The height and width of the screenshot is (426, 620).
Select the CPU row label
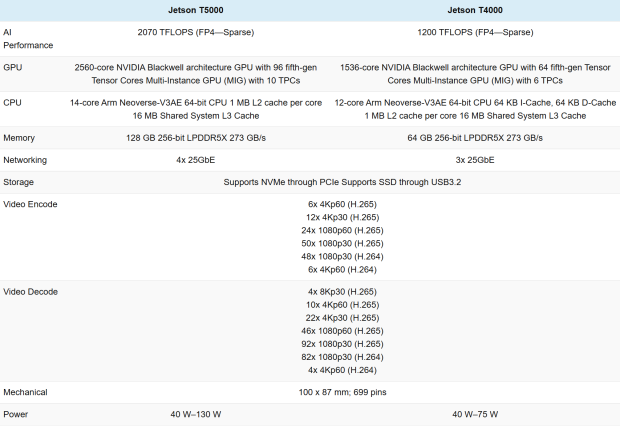pos(13,102)
